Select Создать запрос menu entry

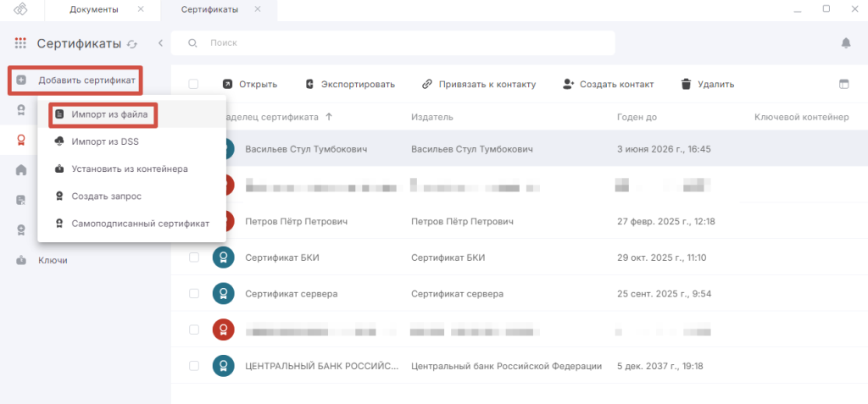[x=131, y=196]
